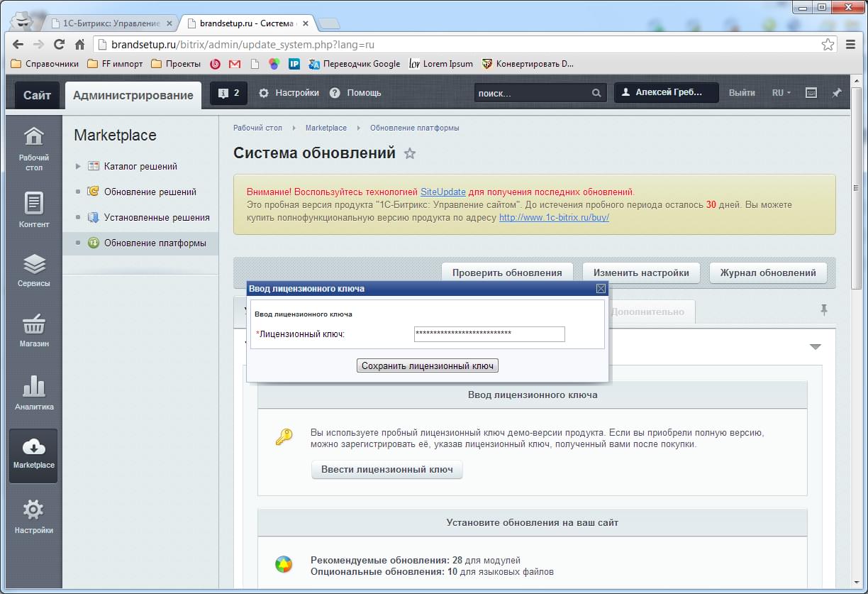Screen dimensions: 868x594
Task: Open the Аналитика sidebar section
Action: [34, 393]
